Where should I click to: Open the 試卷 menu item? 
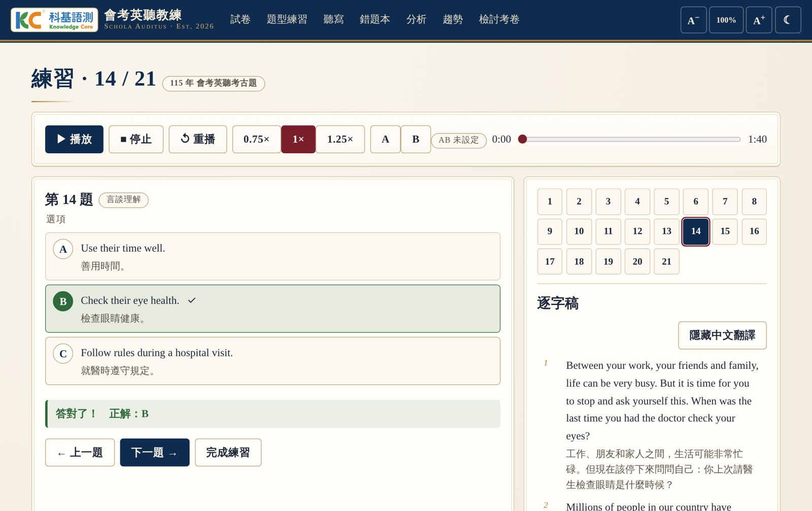240,19
